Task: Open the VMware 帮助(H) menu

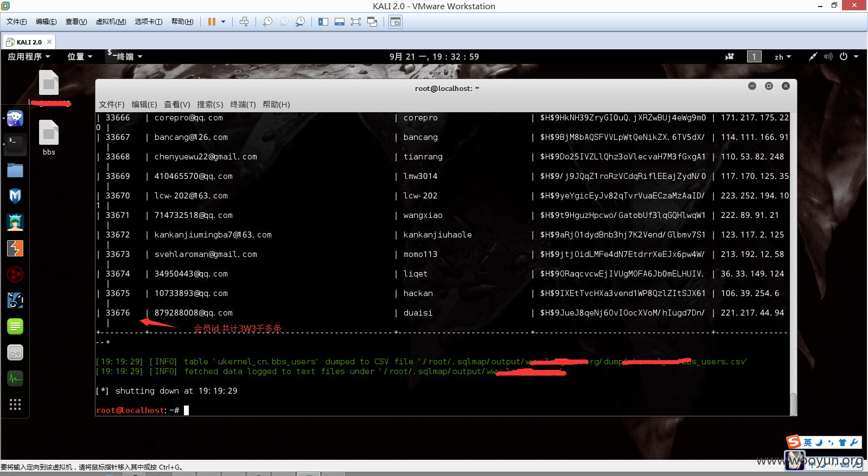Action: 182,22
